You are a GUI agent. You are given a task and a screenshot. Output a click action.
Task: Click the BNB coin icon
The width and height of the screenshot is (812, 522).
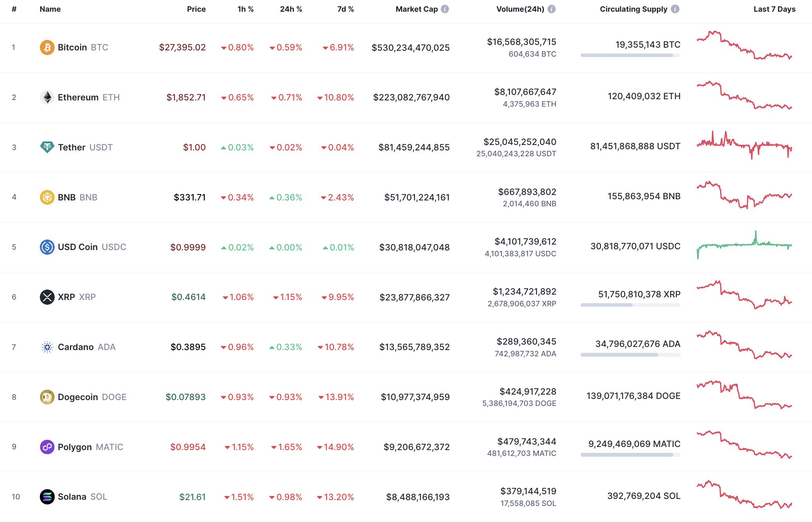(x=47, y=197)
